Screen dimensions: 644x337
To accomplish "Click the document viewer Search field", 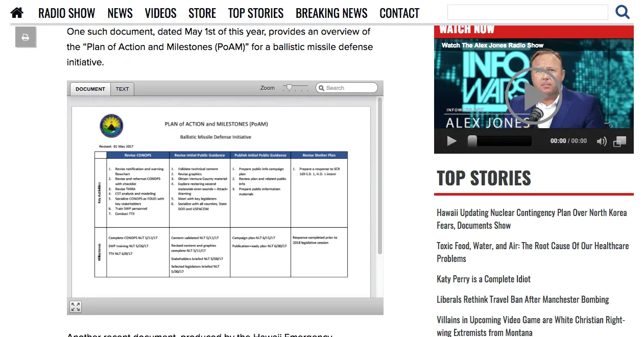I will coord(347,88).
